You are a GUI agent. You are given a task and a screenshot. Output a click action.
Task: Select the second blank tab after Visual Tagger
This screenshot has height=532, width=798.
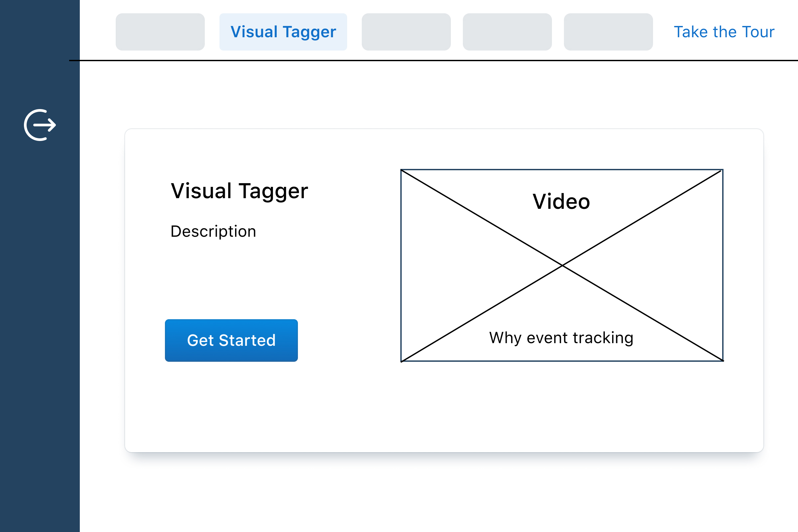tap(507, 32)
